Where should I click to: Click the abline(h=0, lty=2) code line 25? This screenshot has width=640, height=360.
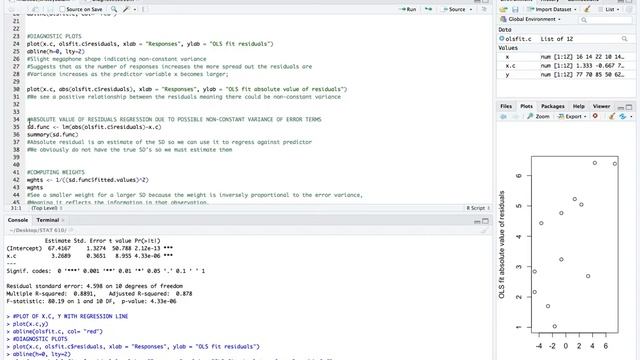point(56,51)
